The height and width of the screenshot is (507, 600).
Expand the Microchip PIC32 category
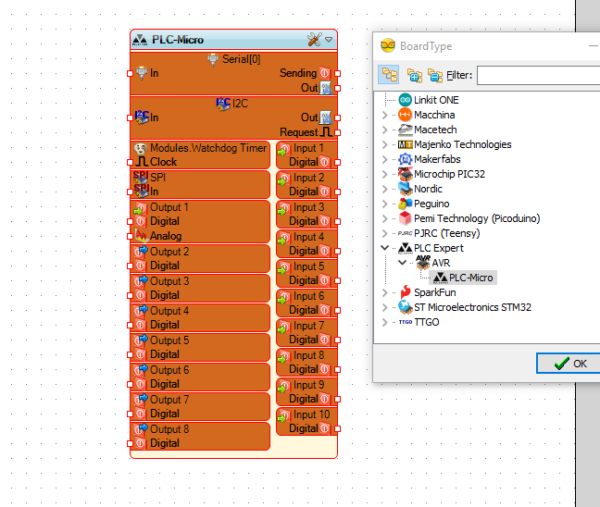pyautogui.click(x=385, y=174)
